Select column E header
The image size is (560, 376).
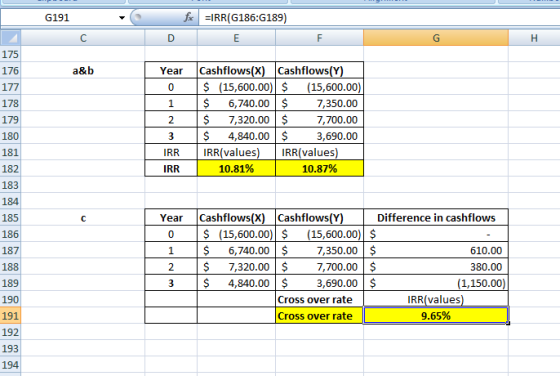coord(236,38)
